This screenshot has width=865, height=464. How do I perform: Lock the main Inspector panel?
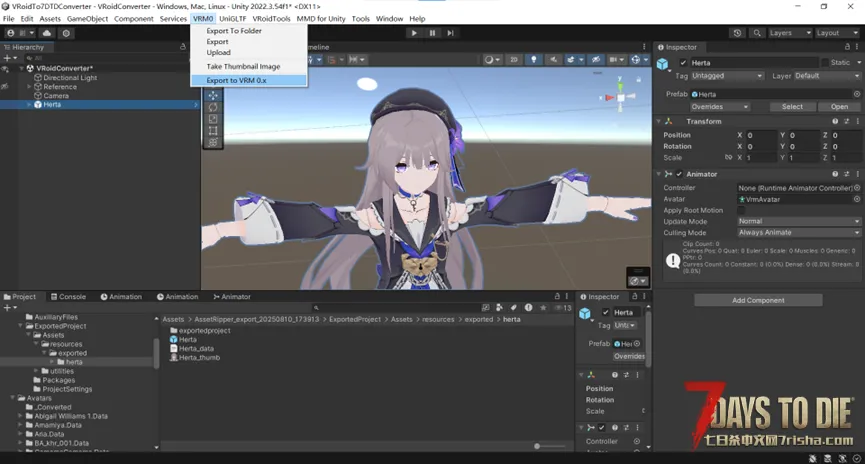pos(847,47)
